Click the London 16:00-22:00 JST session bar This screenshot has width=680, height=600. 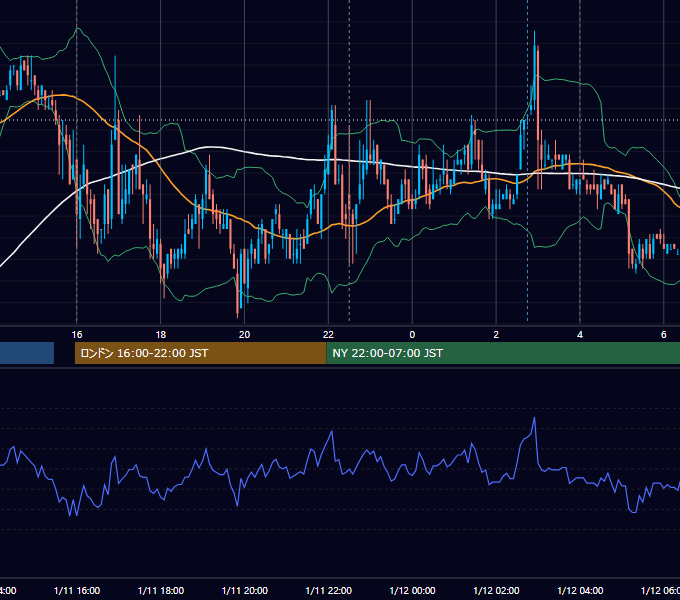click(200, 353)
